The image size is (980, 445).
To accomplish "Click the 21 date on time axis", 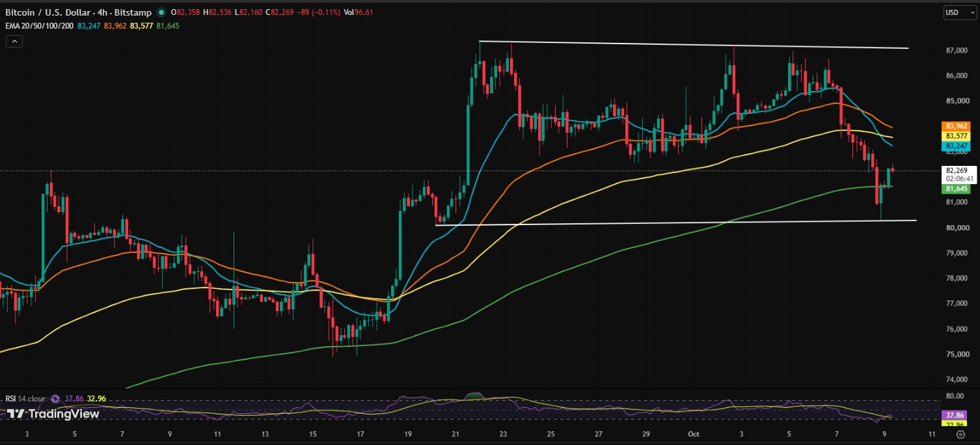I will point(456,434).
